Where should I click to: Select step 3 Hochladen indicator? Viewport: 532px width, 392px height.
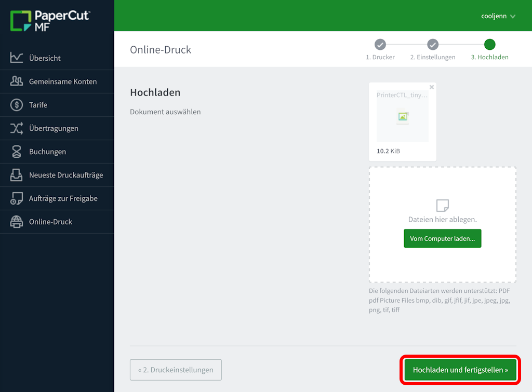[489, 45]
